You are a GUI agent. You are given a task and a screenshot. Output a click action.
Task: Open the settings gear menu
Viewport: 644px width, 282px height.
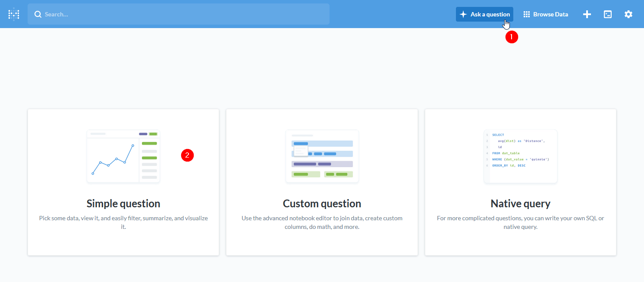(628, 14)
